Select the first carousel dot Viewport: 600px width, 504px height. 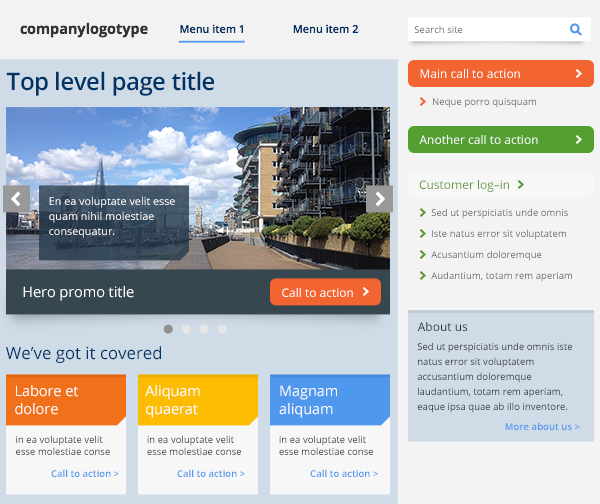click(x=168, y=329)
